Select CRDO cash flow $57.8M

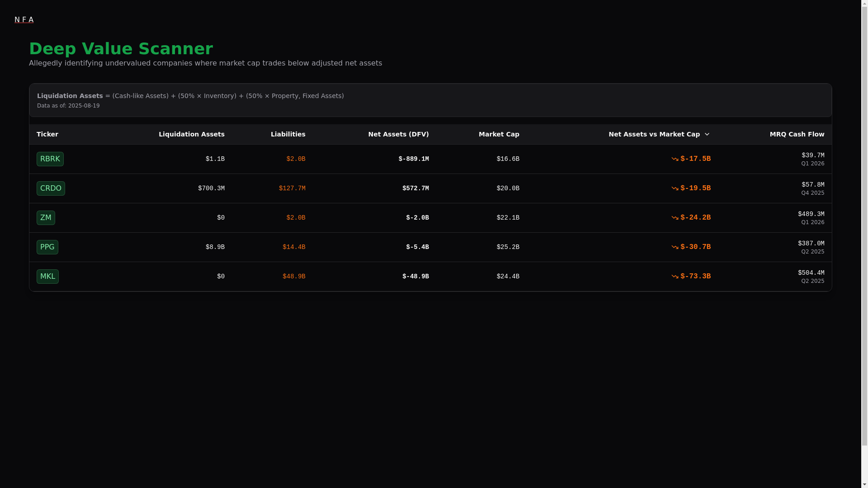813,185
